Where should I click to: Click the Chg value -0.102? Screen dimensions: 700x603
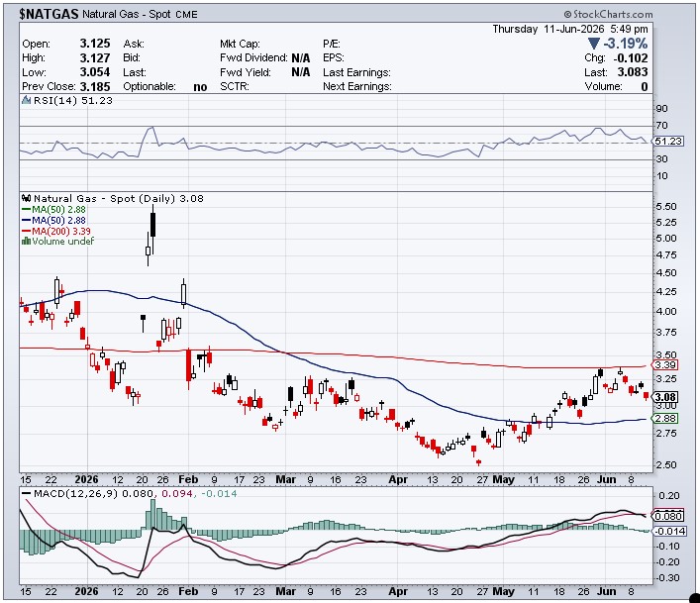[x=631, y=58]
